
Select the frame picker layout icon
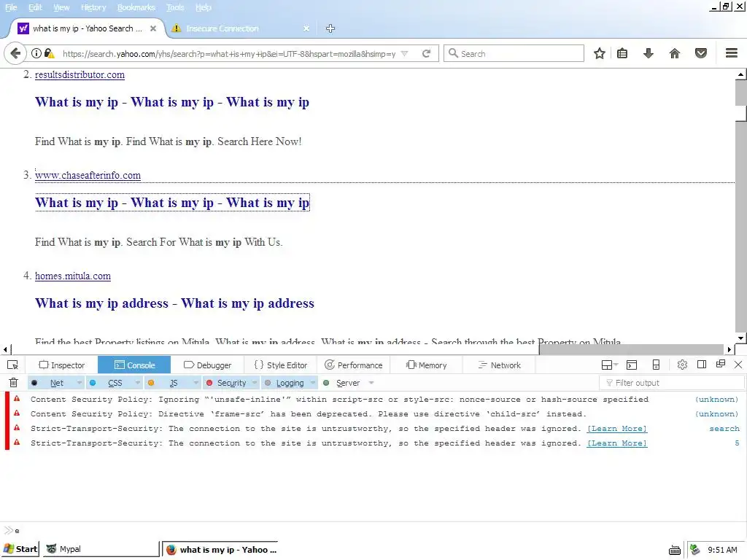[606, 365]
